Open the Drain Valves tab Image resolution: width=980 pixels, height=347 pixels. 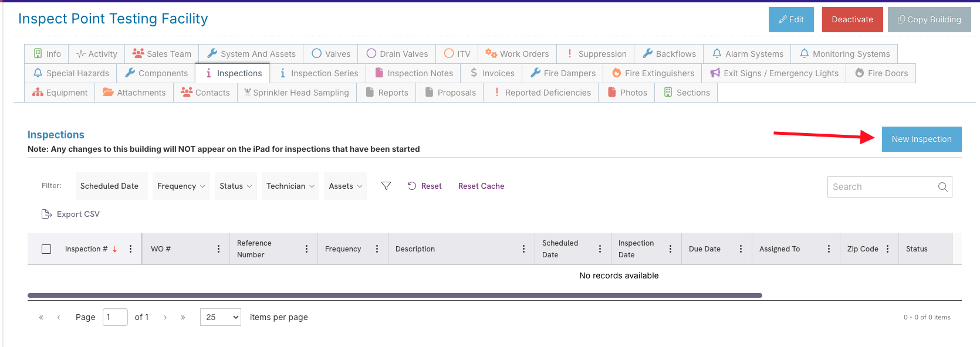(x=397, y=54)
